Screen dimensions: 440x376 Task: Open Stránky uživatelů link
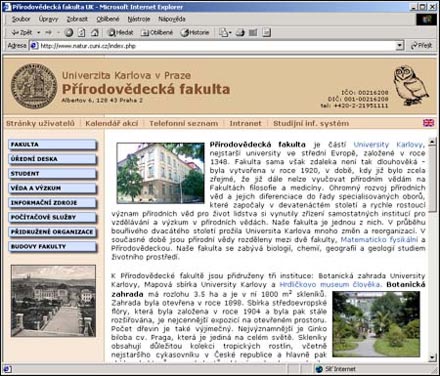(40, 123)
